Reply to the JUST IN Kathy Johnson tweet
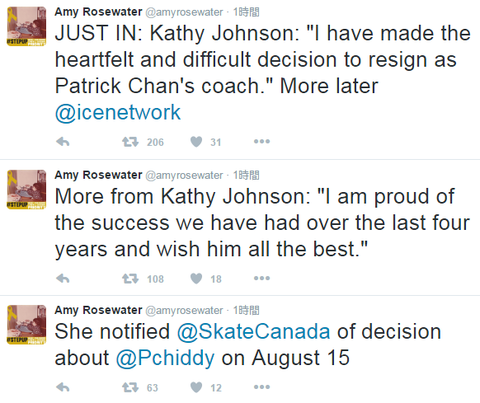 point(63,142)
